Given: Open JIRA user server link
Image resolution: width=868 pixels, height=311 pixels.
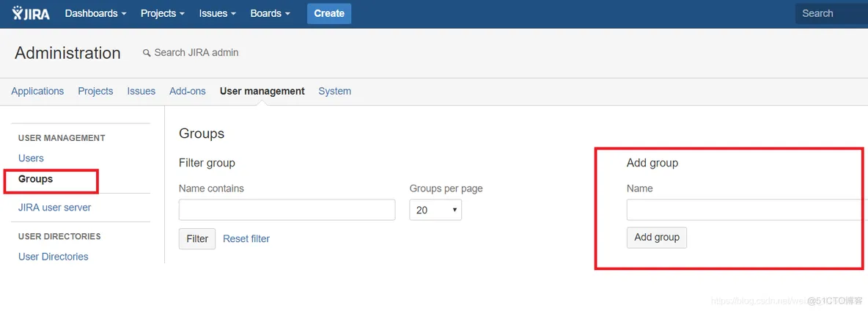Looking at the screenshot, I should tap(55, 208).
